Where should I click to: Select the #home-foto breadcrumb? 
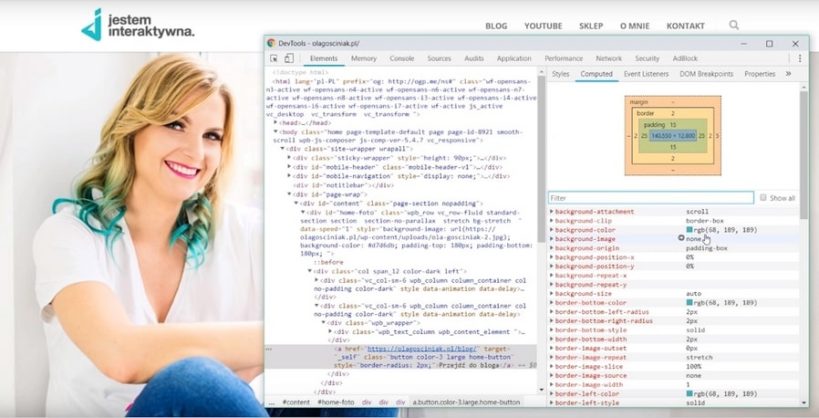pos(336,402)
